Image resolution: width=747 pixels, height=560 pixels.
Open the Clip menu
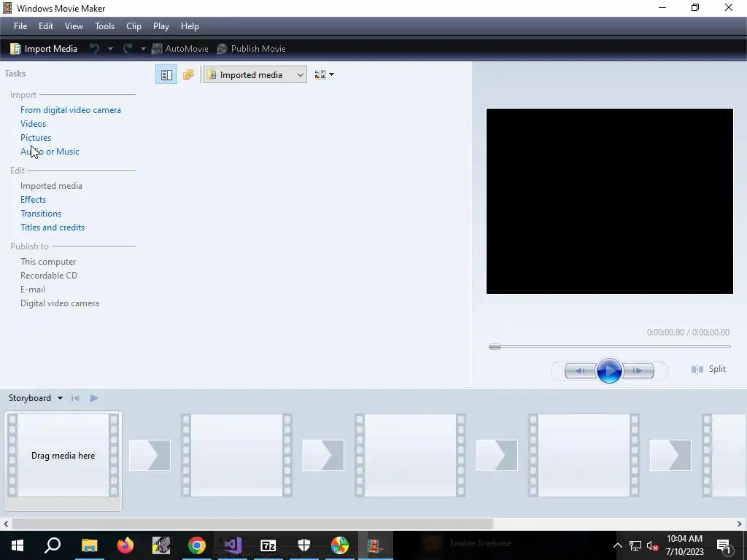tap(134, 26)
